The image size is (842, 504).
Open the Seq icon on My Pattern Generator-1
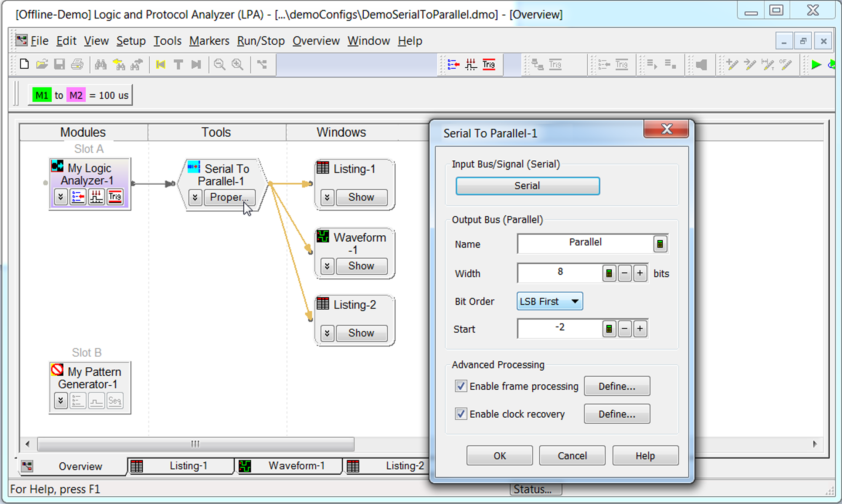point(115,401)
